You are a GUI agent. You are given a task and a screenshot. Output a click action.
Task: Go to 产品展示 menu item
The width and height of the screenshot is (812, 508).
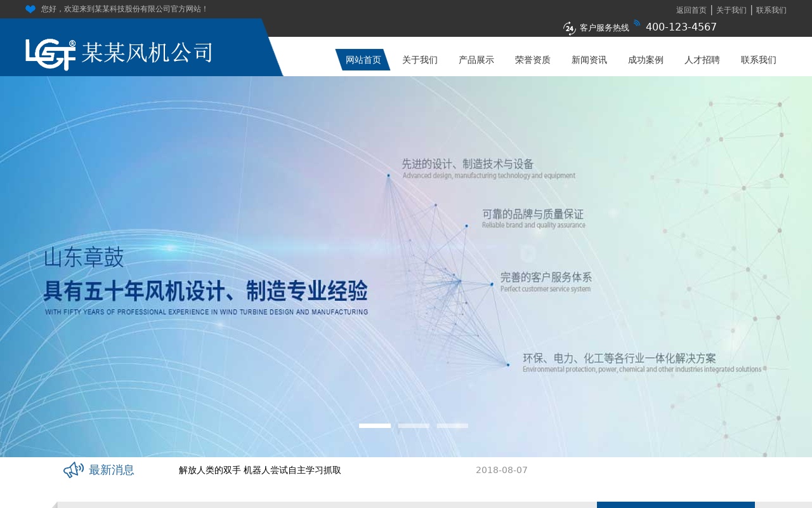pyautogui.click(x=476, y=60)
